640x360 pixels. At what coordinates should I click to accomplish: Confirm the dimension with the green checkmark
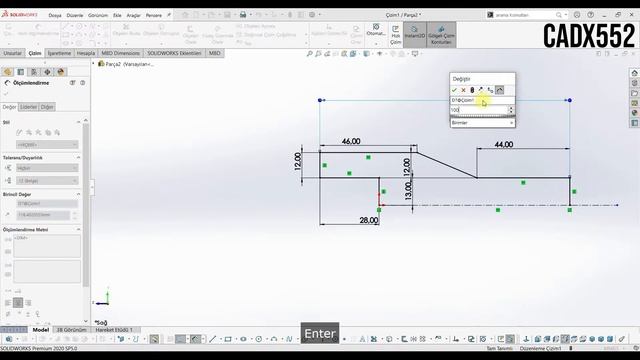tap(454, 90)
